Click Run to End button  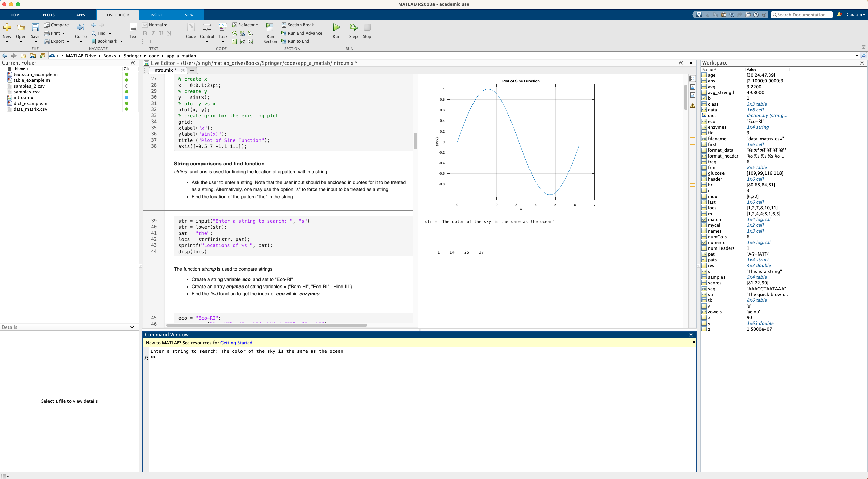[x=295, y=41]
